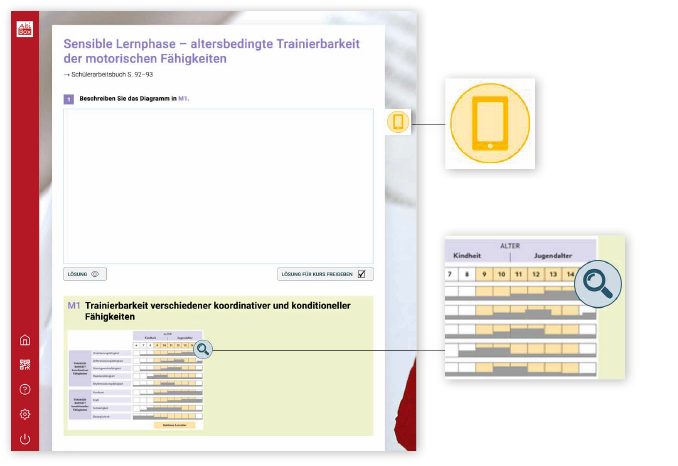Click the 'Sensible Lernphase' page title

(x=210, y=51)
